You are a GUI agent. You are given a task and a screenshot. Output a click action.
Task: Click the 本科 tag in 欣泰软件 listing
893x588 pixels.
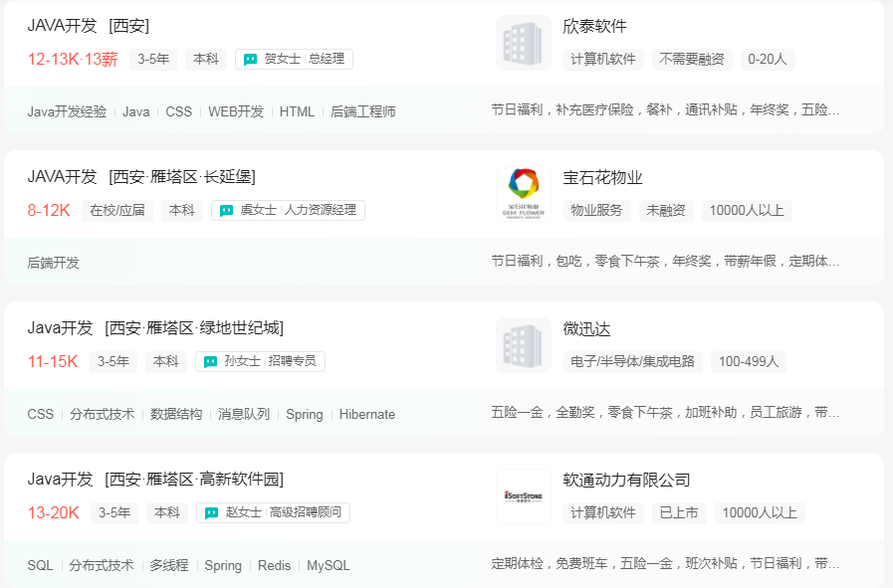click(206, 60)
